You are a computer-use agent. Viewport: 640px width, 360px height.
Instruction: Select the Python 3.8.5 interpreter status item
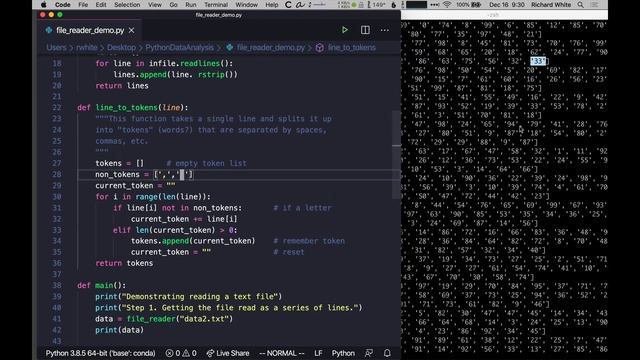(x=100, y=353)
